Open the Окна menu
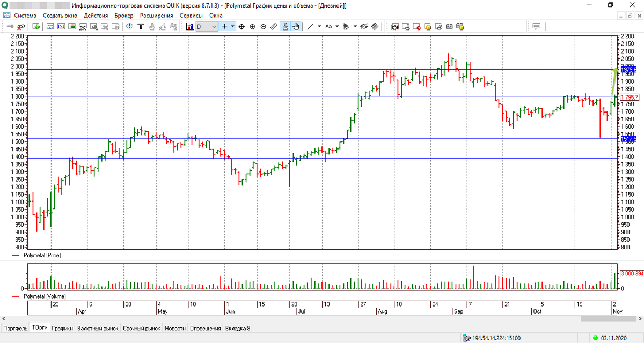 (216, 15)
